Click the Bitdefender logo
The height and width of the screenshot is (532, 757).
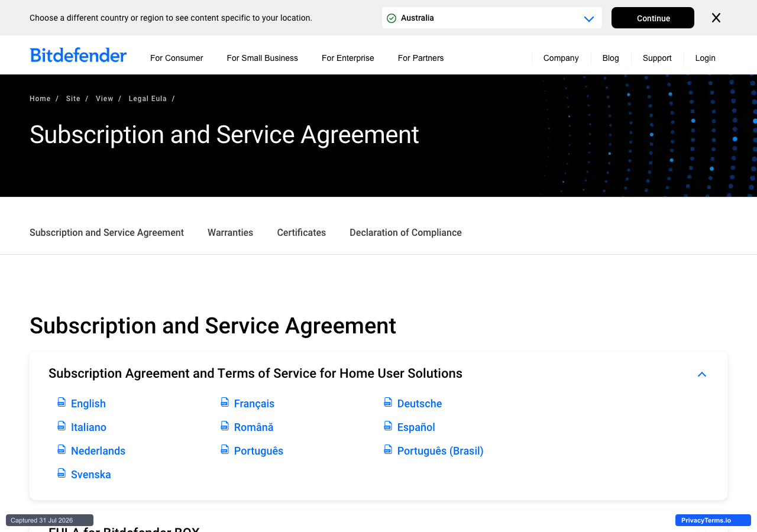pyautogui.click(x=78, y=55)
